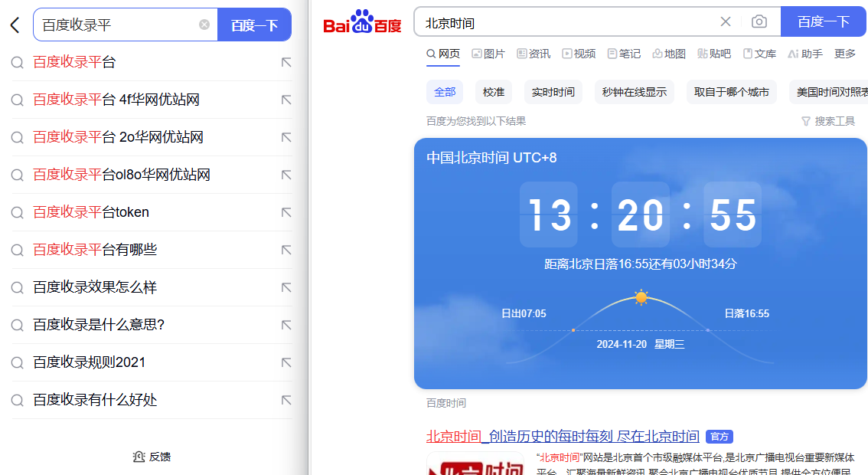Search icon beside 百度收录平台token suggestion
868x475 pixels.
(x=17, y=213)
